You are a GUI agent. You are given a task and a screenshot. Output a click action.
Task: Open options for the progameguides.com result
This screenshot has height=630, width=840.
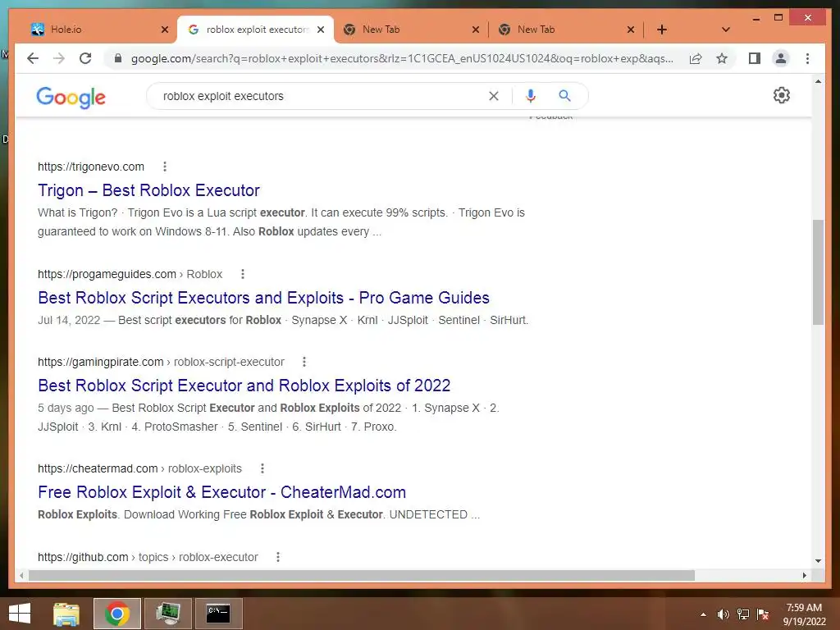coord(243,274)
